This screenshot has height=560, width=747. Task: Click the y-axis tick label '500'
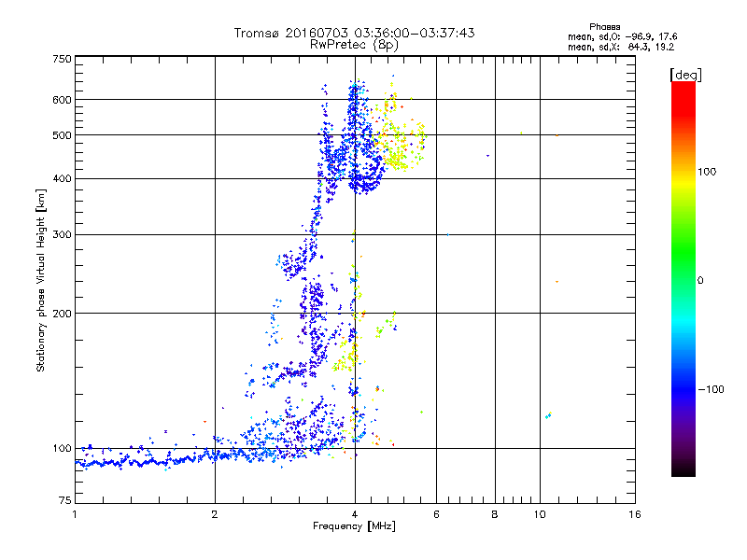pos(62,135)
